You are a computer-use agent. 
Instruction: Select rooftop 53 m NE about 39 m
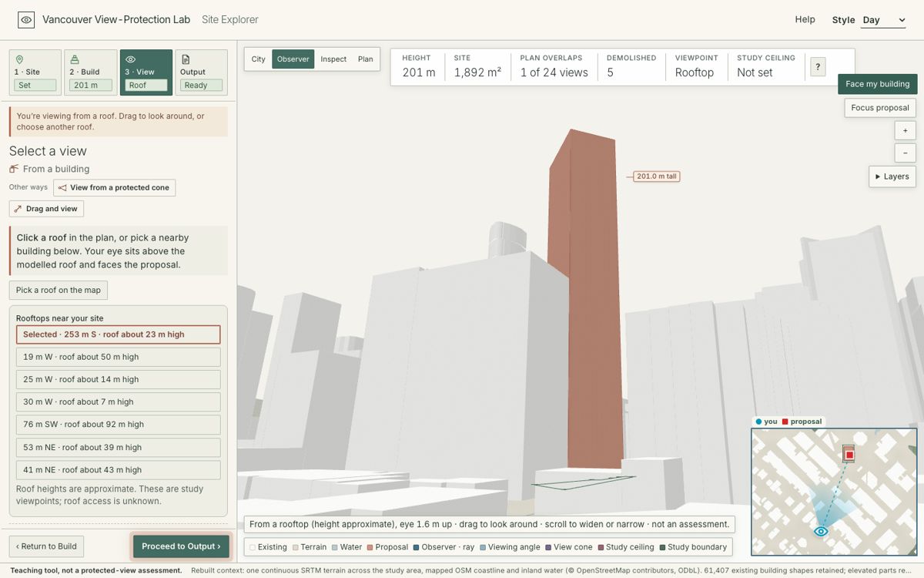click(119, 447)
